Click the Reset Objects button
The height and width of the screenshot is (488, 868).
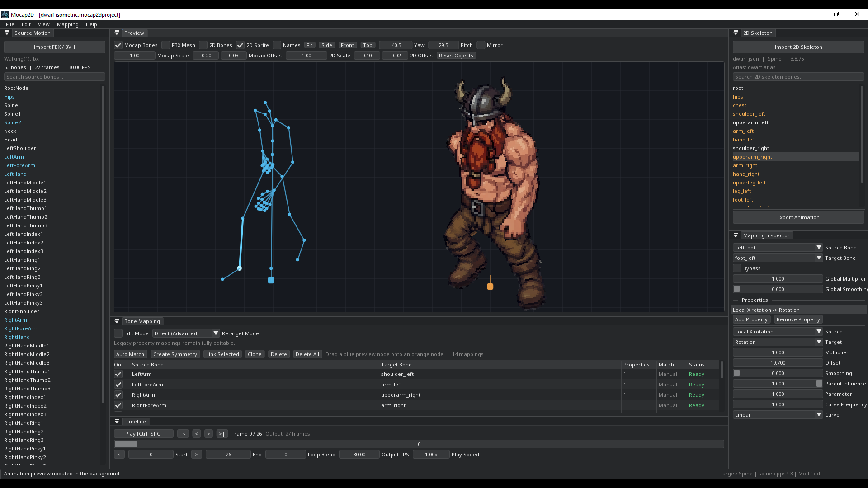pos(456,56)
